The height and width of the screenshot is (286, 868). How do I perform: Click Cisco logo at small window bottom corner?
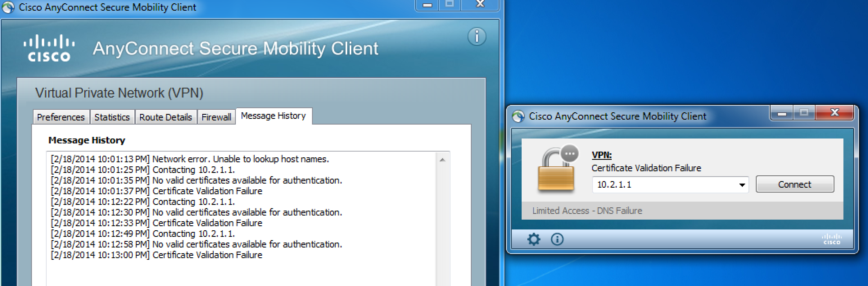pyautogui.click(x=832, y=239)
